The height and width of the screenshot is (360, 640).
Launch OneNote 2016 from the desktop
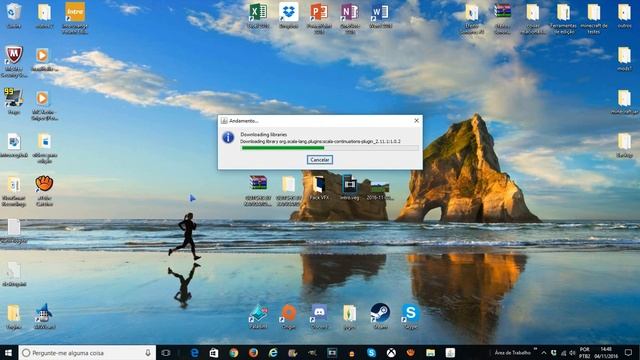tap(350, 18)
